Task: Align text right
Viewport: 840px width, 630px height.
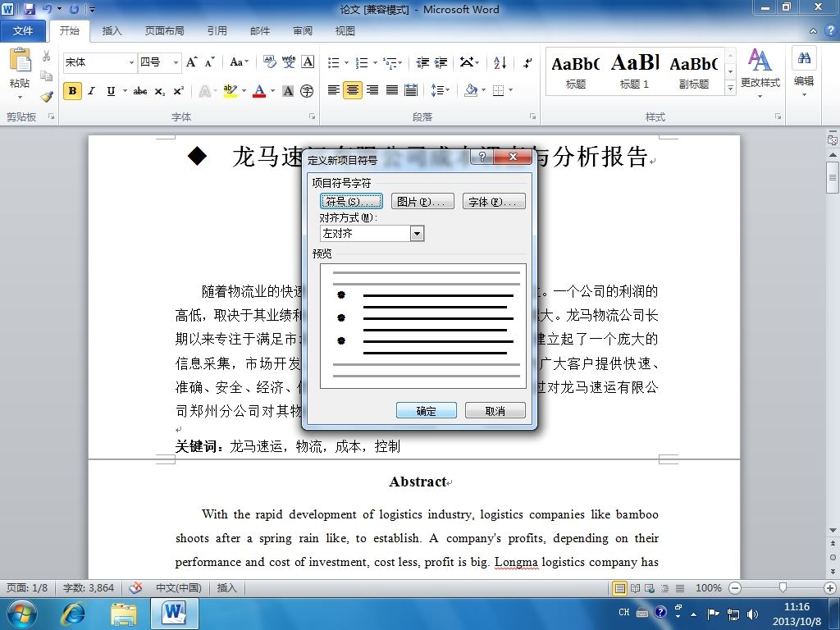Action: point(372,90)
